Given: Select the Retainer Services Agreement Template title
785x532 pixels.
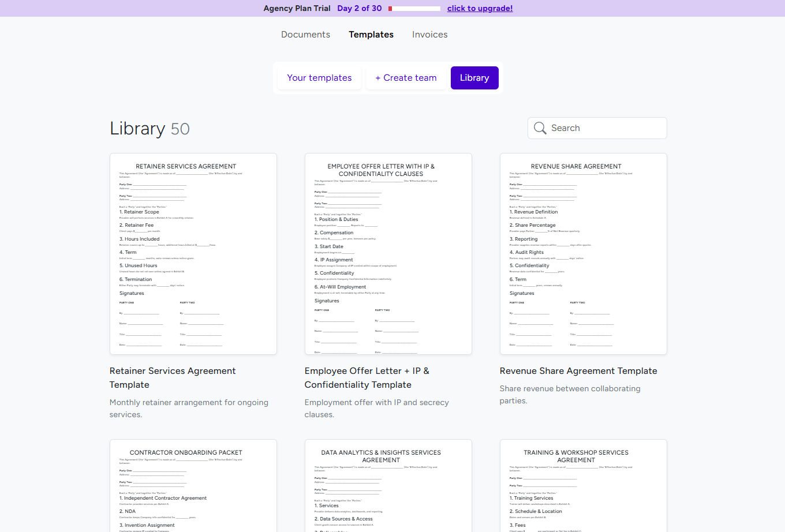Looking at the screenshot, I should point(172,377).
